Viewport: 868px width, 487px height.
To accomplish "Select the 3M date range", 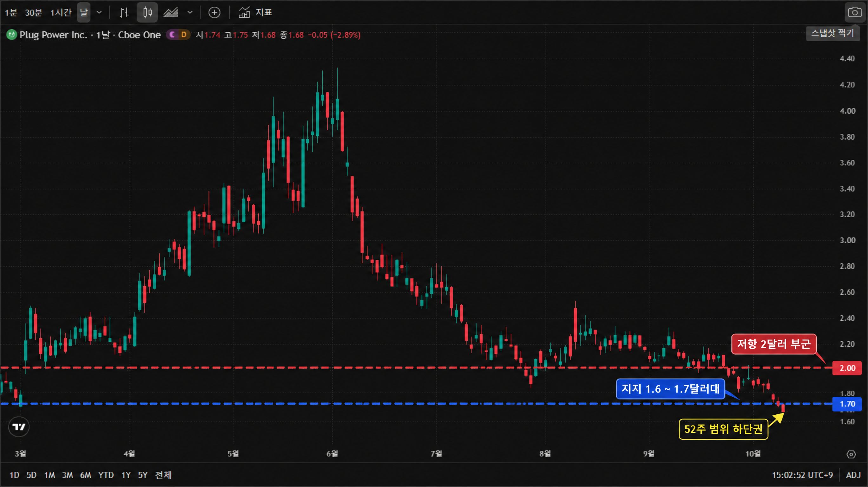I will pyautogui.click(x=67, y=475).
